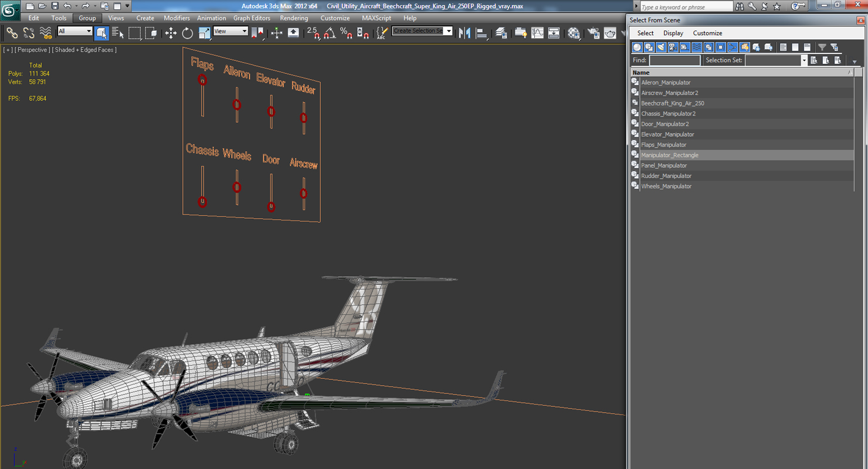Click the Select and Manipulate icon
The width and height of the screenshot is (868, 469).
pos(277,33)
